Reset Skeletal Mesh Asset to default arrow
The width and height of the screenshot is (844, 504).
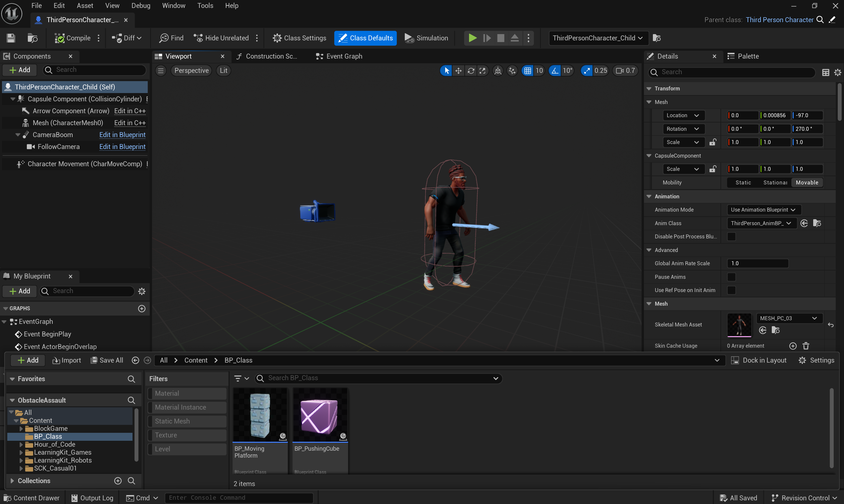pos(830,325)
